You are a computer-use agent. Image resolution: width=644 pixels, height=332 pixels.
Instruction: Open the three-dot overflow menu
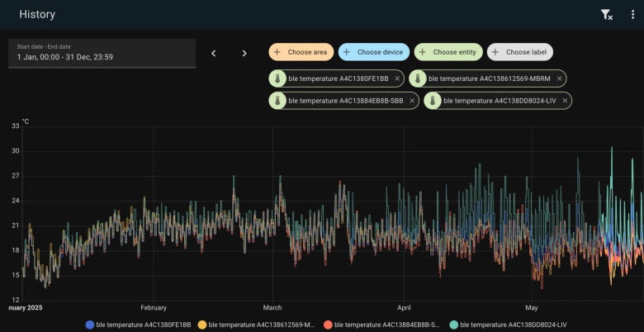coord(632,14)
